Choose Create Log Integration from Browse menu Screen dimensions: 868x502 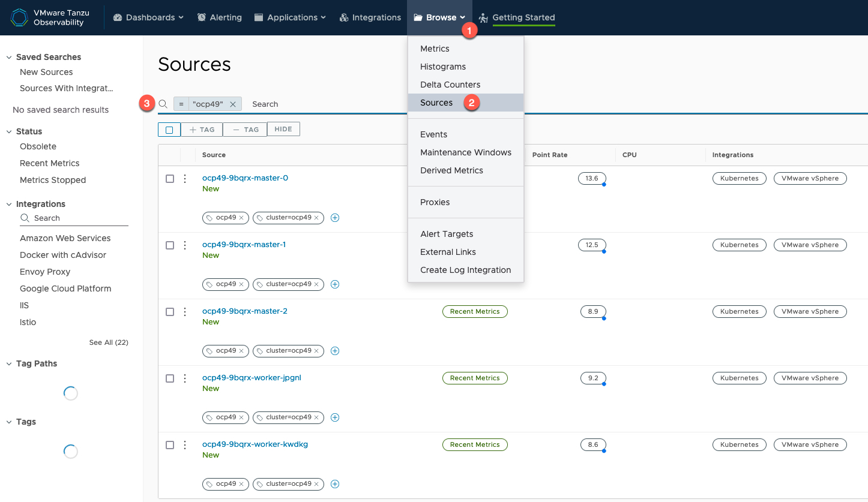pos(466,270)
